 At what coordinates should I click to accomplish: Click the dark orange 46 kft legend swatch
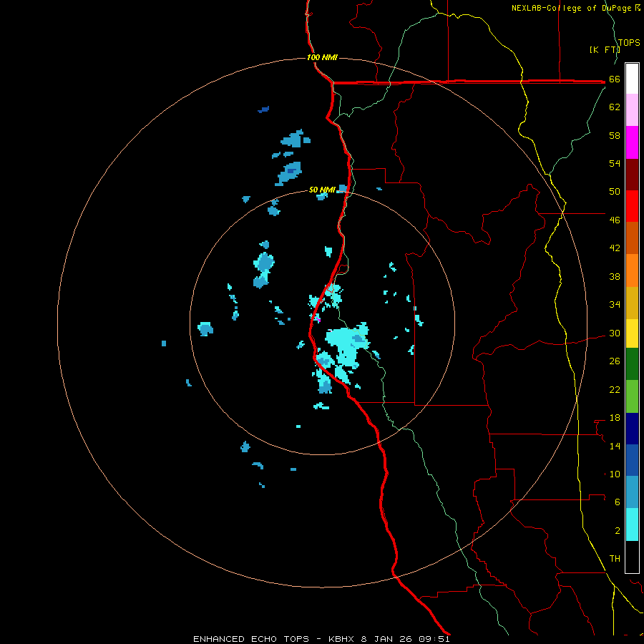point(632,238)
